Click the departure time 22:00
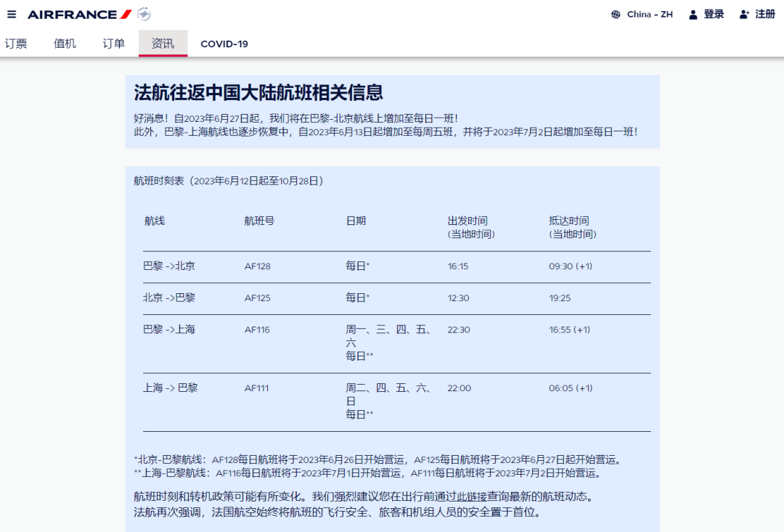 (x=459, y=388)
